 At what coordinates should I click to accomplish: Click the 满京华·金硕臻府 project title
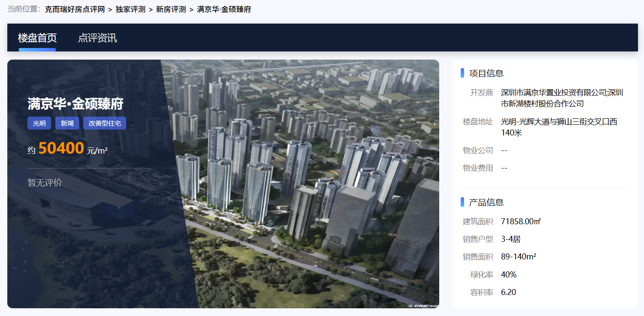tap(76, 104)
